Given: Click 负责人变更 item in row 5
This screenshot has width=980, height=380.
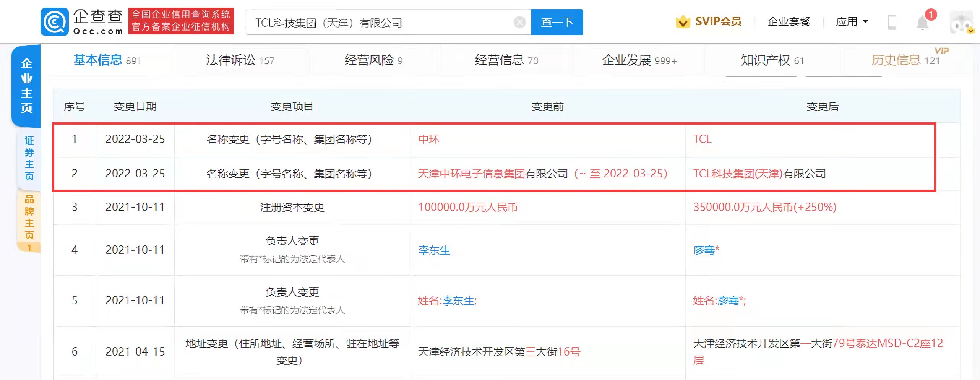Looking at the screenshot, I should pyautogui.click(x=292, y=292).
